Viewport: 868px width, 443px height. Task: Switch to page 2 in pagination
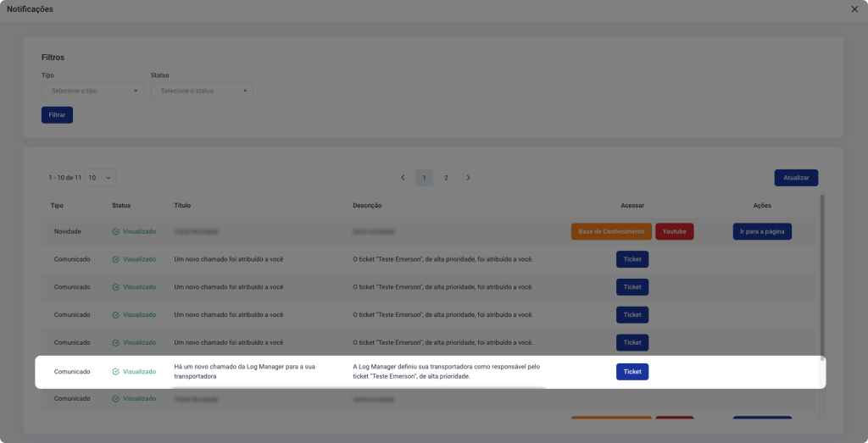click(x=446, y=178)
